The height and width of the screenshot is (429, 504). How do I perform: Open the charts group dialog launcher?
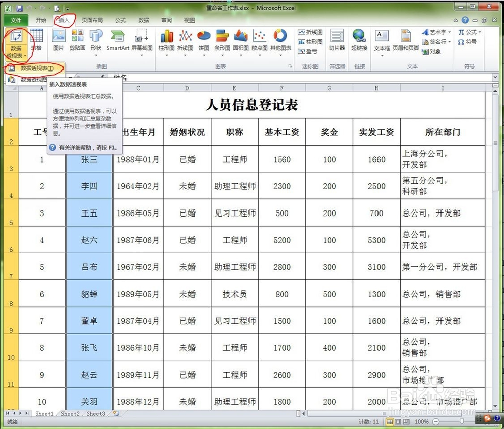pyautogui.click(x=290, y=66)
